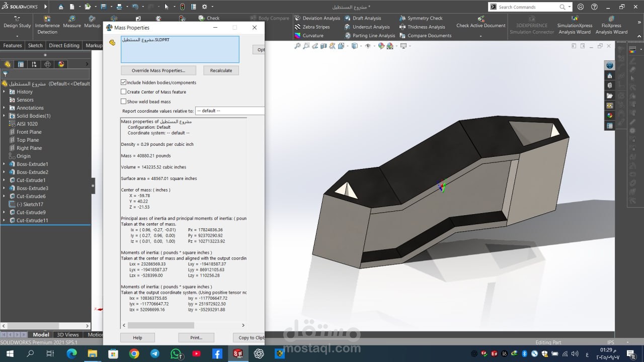Switch to the Sketch tab
Viewport: 644px width, 362px height.
click(35, 45)
